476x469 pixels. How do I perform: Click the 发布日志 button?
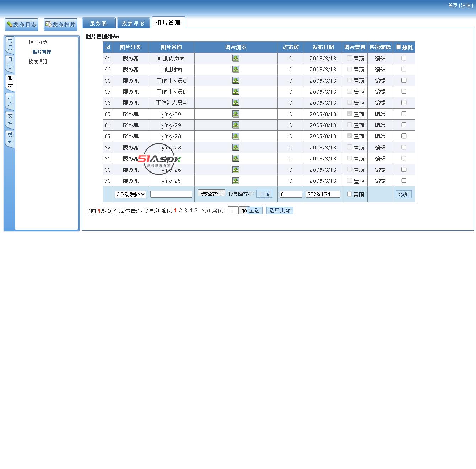point(22,24)
